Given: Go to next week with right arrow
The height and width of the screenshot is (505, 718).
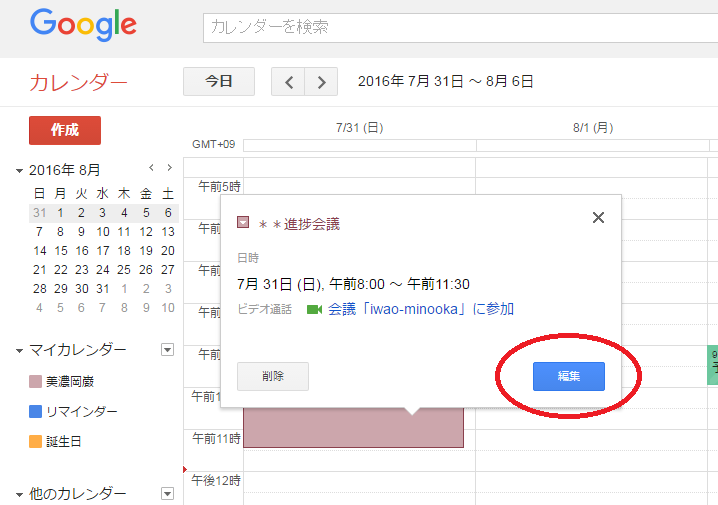Looking at the screenshot, I should coord(321,82).
